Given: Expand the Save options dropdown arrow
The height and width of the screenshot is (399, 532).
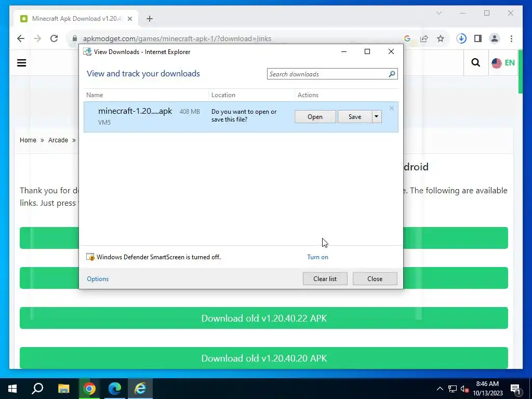Looking at the screenshot, I should [x=376, y=117].
